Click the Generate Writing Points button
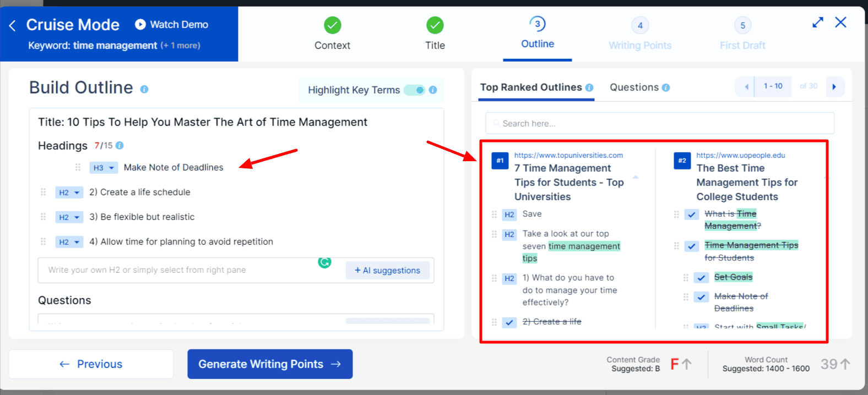868x395 pixels. (x=270, y=364)
